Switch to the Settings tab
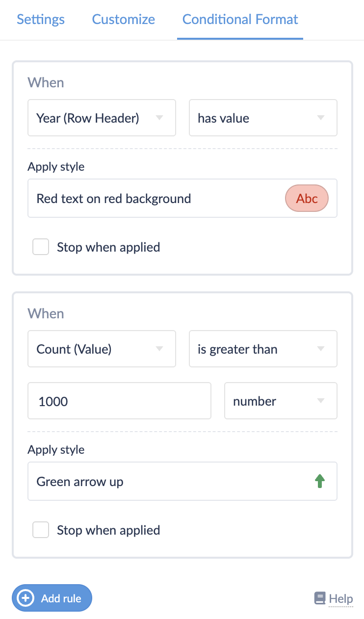Image resolution: width=364 pixels, height=619 pixels. pyautogui.click(x=41, y=20)
